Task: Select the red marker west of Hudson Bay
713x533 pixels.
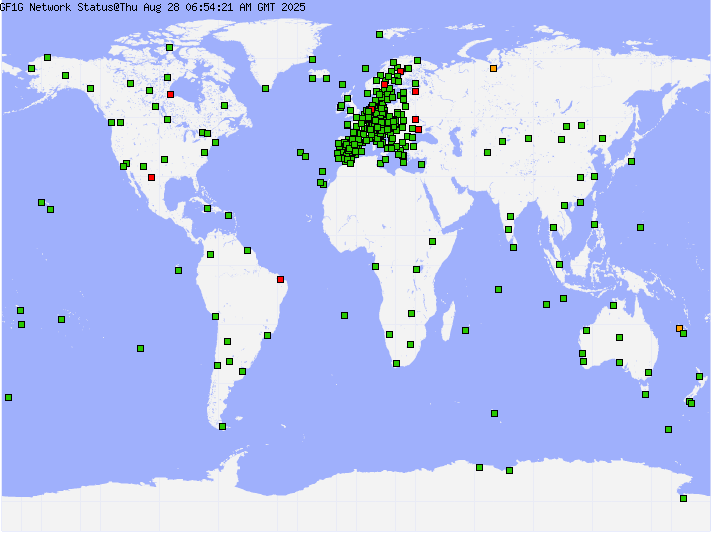Action: 171,95
